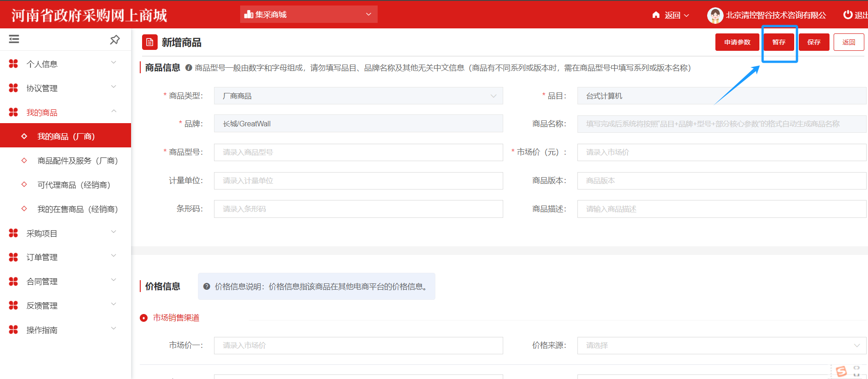Click the info icon next to 商品信息
Viewport: 868px width, 379px height.
pos(188,68)
